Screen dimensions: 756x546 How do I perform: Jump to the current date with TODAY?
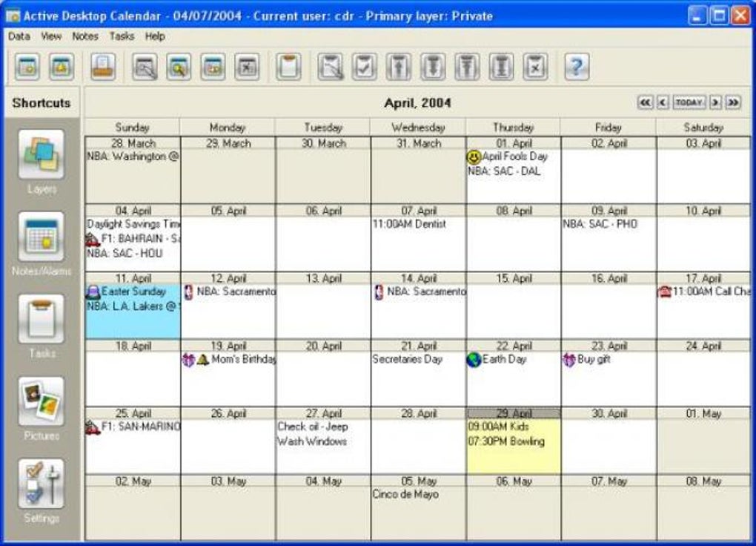click(x=689, y=102)
